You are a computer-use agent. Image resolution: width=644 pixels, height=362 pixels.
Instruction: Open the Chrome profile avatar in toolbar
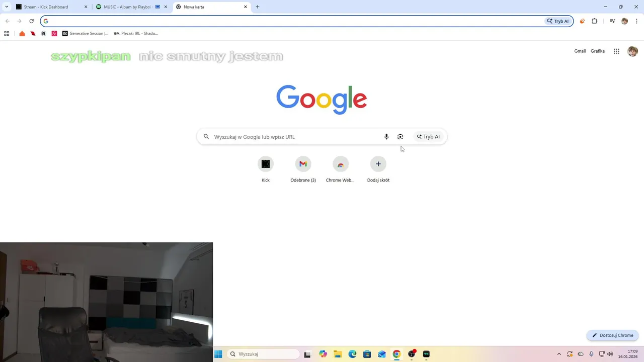(624, 21)
